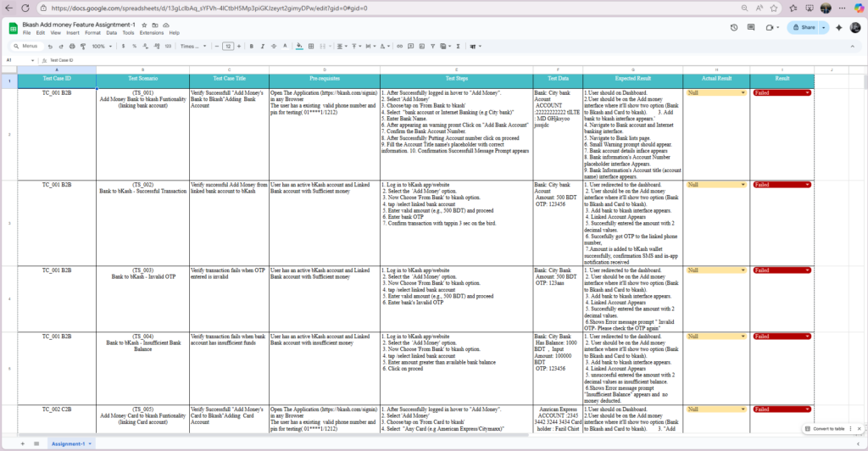Click the increase decimal places icon
Viewport: 868px width, 451px height.
click(157, 47)
